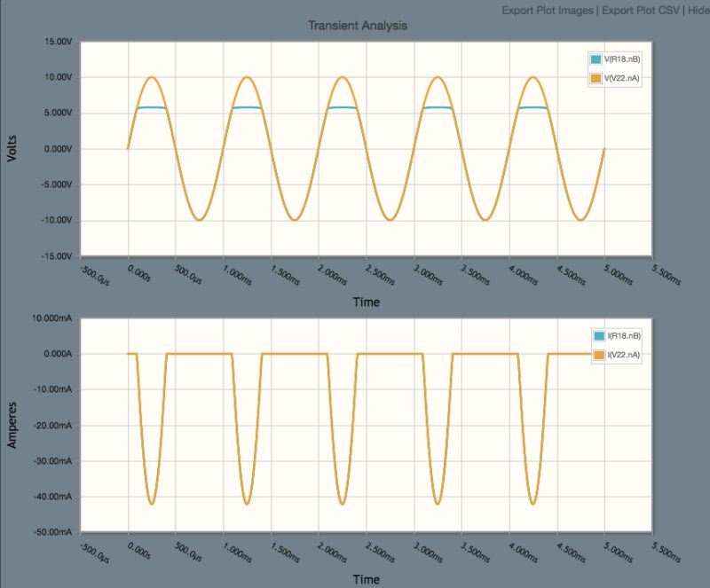
Task: Hide the plot panel
Action: (697, 12)
